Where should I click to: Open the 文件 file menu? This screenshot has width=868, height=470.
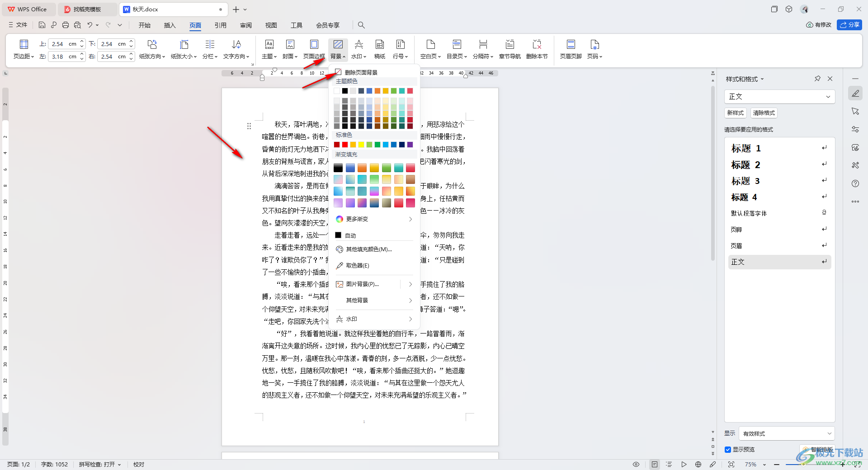18,25
